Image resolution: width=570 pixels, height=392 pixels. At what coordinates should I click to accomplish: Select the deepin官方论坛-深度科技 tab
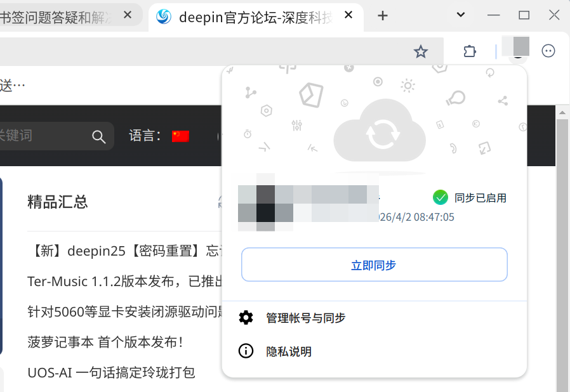coord(256,17)
